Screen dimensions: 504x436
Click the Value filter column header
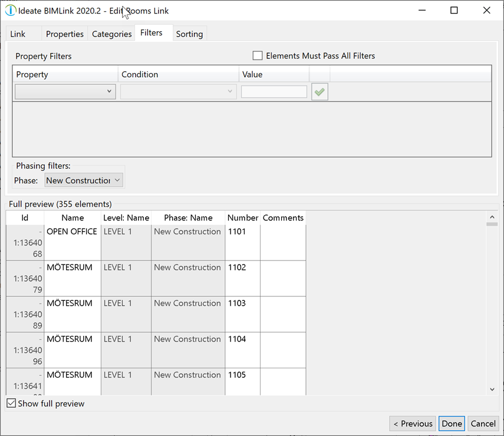[x=274, y=74]
